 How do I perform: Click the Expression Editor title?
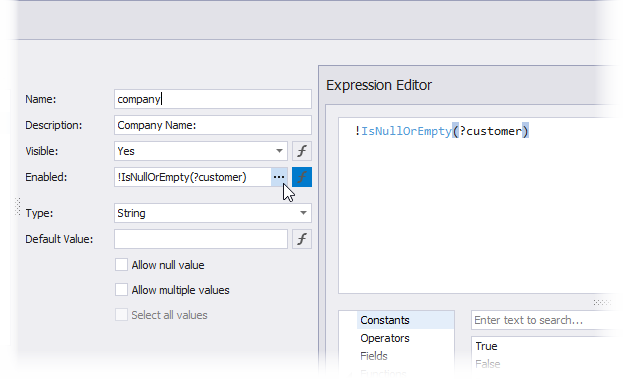point(379,85)
